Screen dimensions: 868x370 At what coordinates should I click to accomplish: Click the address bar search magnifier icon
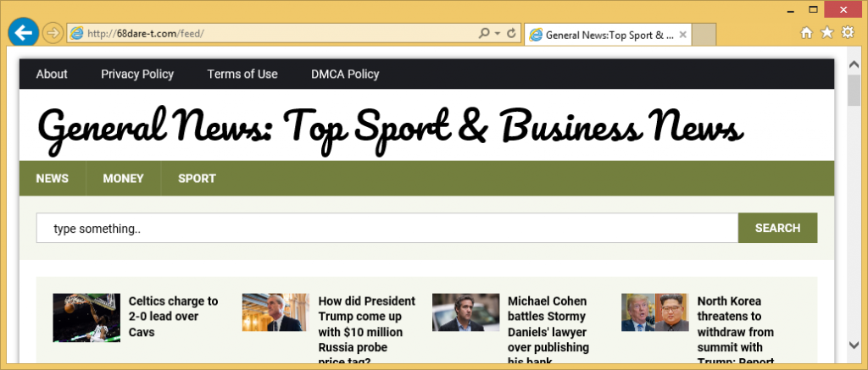(484, 34)
